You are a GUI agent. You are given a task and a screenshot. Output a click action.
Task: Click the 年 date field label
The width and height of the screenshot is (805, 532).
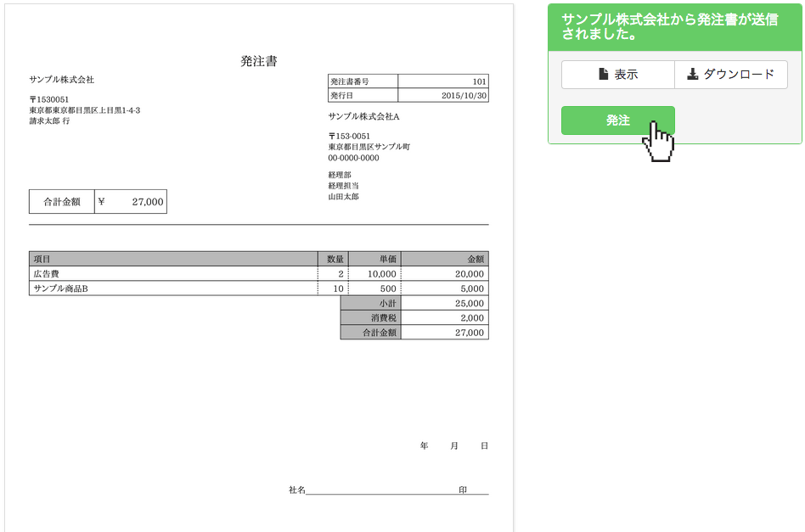click(424, 445)
